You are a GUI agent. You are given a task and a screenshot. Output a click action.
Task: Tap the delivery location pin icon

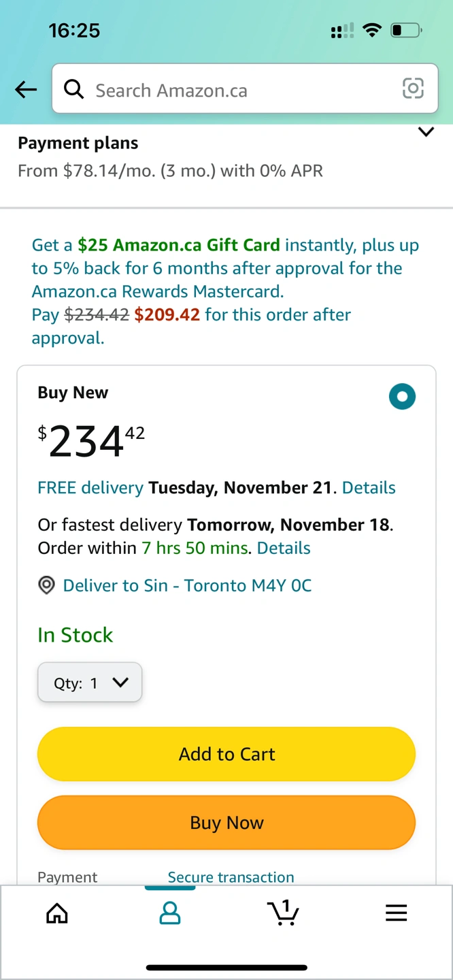46,585
